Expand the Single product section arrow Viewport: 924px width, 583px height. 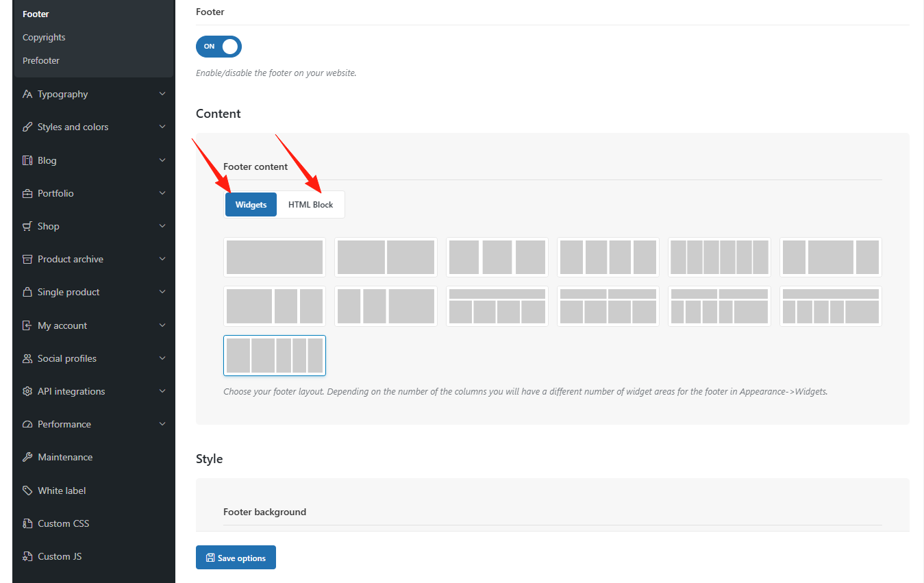pos(162,292)
